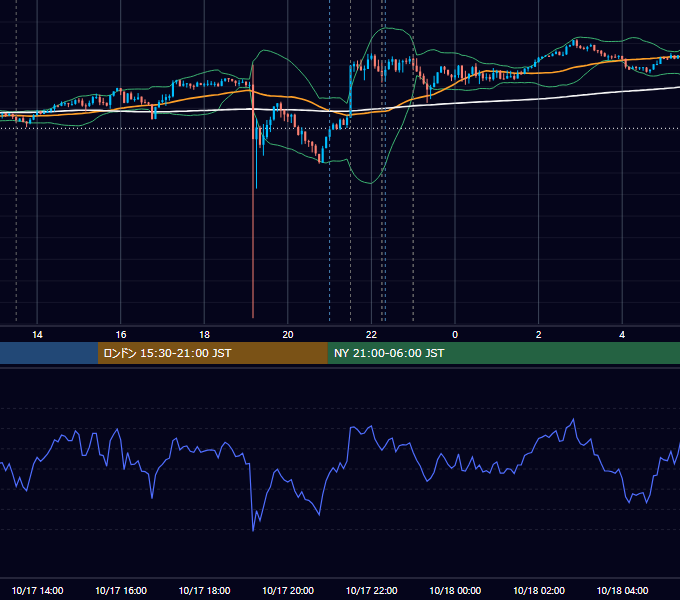Click the 2 hour label on upper axis
The height and width of the screenshot is (600, 680).
[539, 335]
